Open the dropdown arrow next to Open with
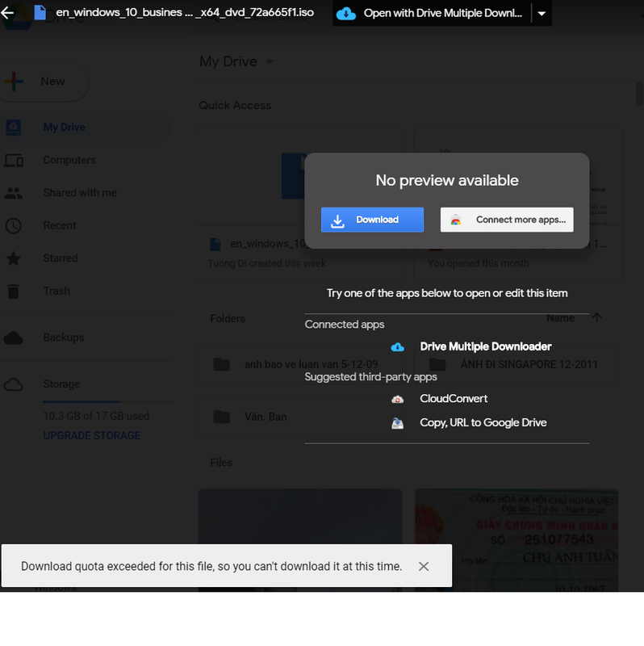The height and width of the screenshot is (646, 644). [542, 14]
